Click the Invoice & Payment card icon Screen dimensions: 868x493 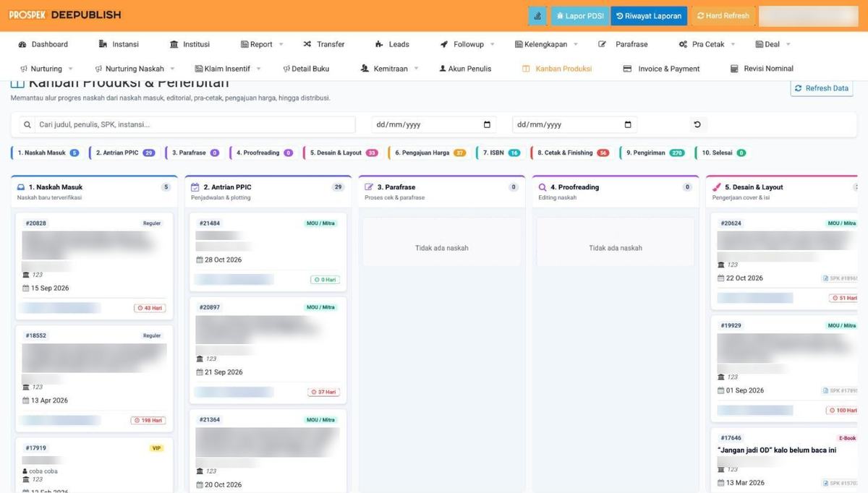[x=627, y=69]
